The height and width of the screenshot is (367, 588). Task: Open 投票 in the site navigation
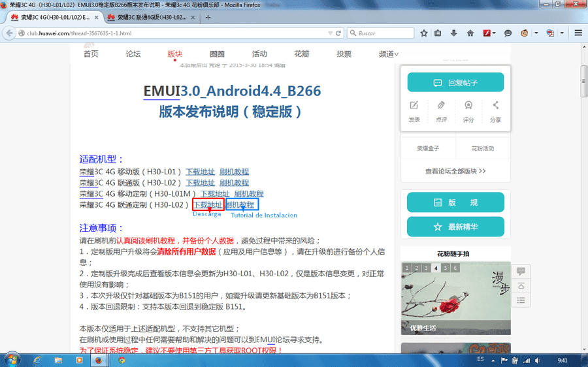344,54
